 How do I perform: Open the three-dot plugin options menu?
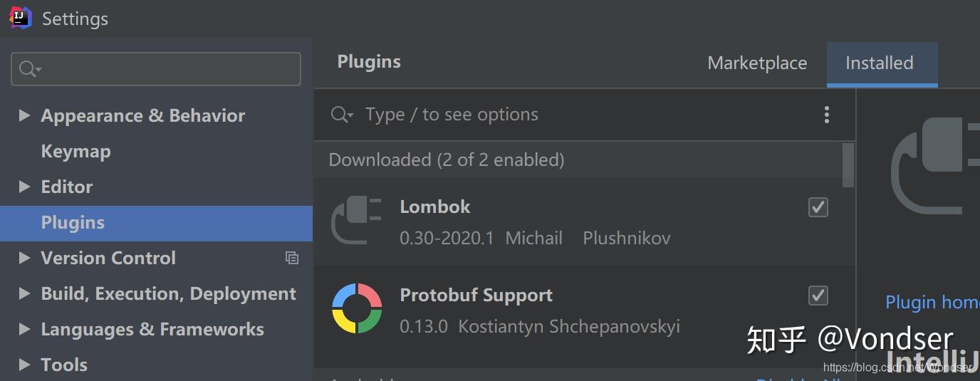tap(826, 115)
